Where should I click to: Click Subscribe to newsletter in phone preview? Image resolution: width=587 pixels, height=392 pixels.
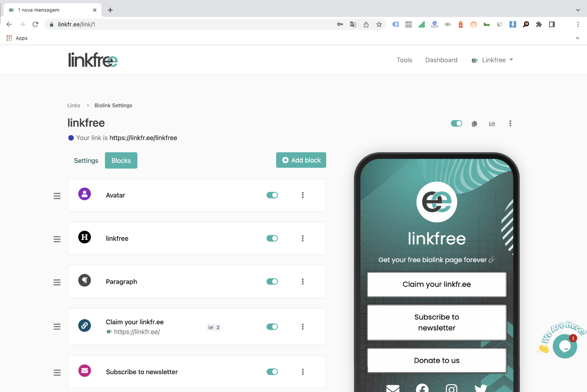(x=437, y=323)
